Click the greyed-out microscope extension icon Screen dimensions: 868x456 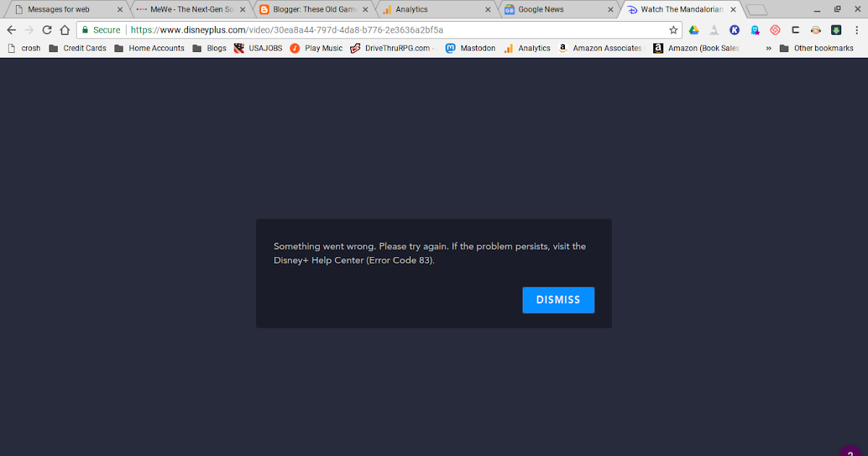[x=714, y=30]
